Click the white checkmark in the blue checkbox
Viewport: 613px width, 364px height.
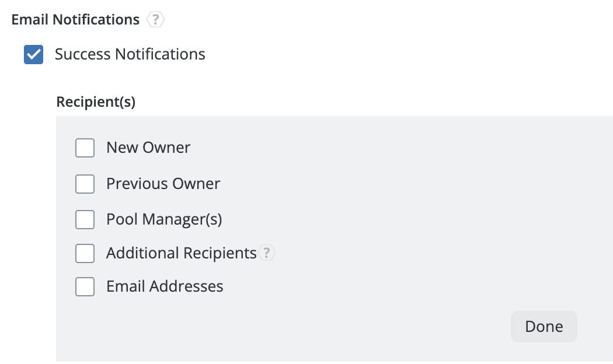coord(33,55)
